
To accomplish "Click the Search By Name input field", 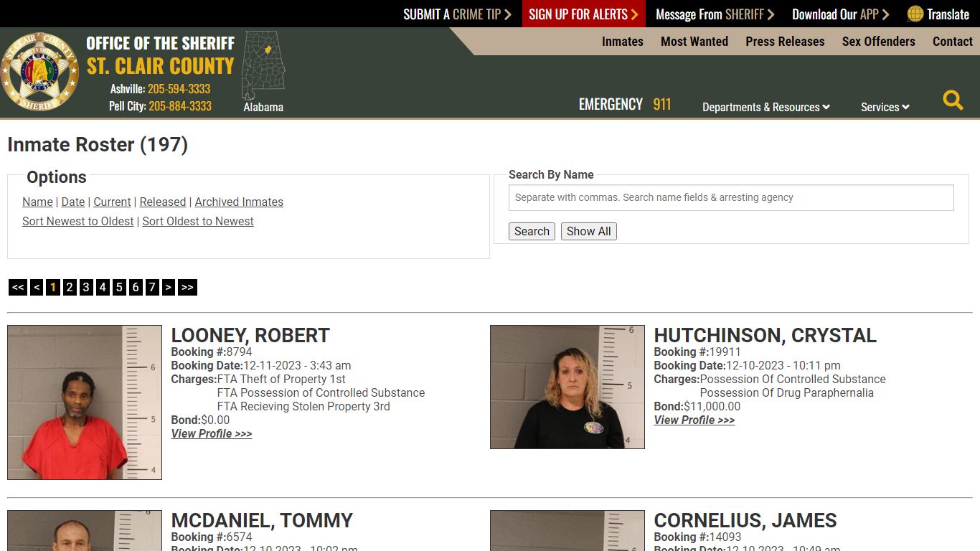I will tap(731, 197).
